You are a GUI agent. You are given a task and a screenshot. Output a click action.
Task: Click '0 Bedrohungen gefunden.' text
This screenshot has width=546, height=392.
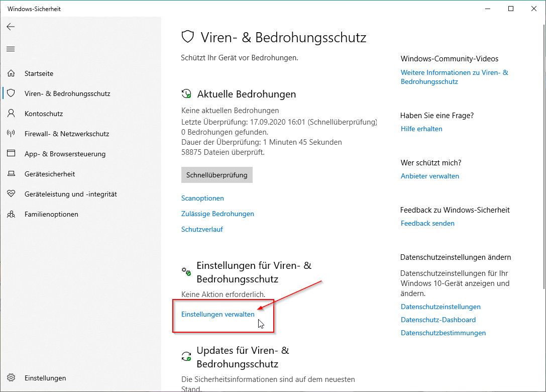[x=225, y=132]
